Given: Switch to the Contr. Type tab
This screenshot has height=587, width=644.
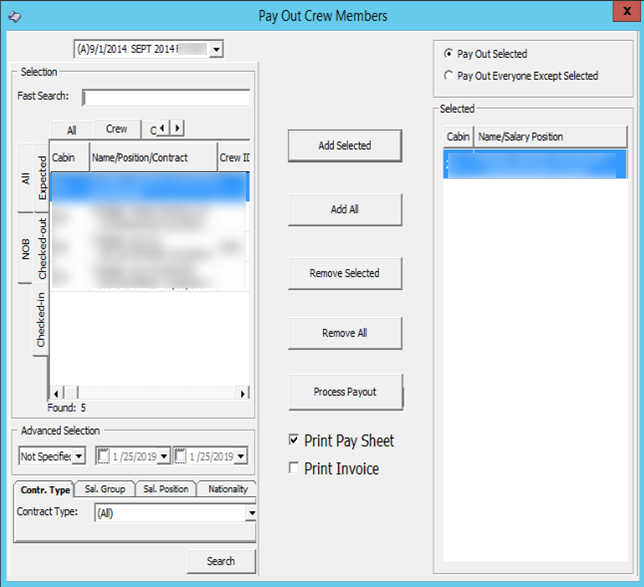Looking at the screenshot, I should click(x=45, y=490).
